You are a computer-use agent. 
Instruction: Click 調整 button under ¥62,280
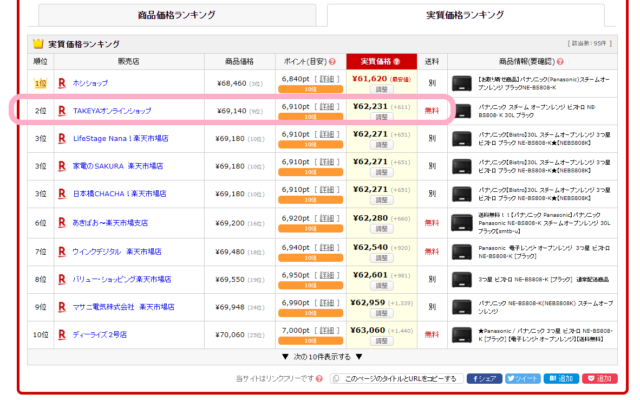point(382,229)
